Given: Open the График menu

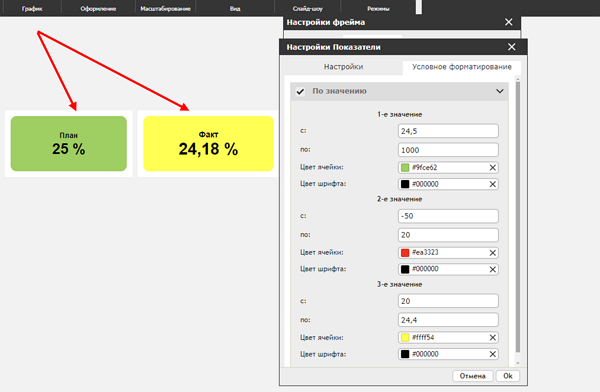Looking at the screenshot, I should [32, 8].
